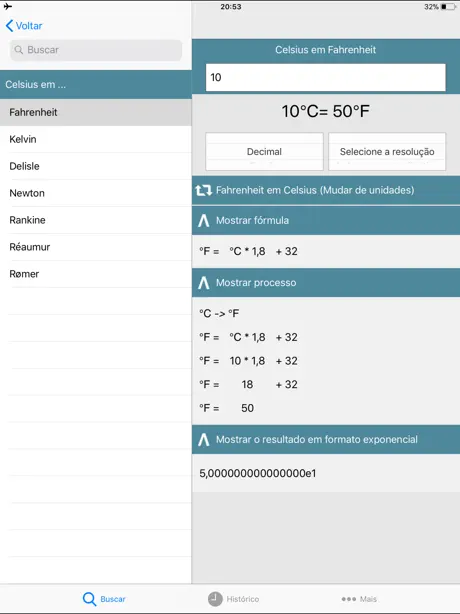460x614 pixels.
Task: Select Rankine in the unit list
Action: (x=96, y=220)
